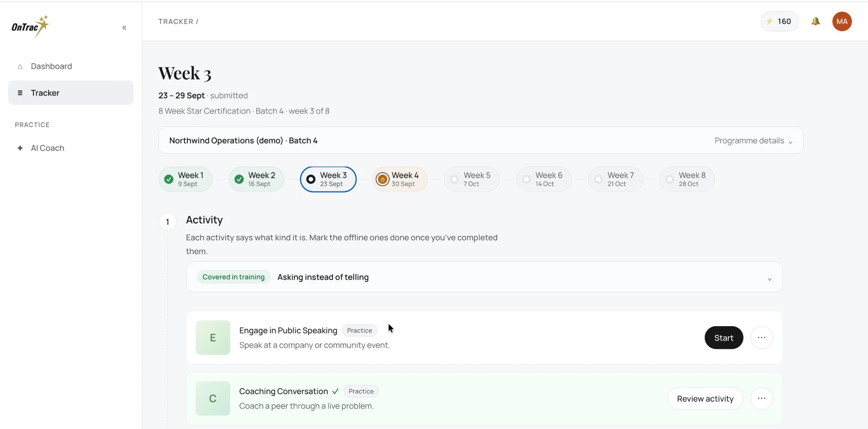
Task: Click the PRACTICE section label
Action: (x=32, y=125)
